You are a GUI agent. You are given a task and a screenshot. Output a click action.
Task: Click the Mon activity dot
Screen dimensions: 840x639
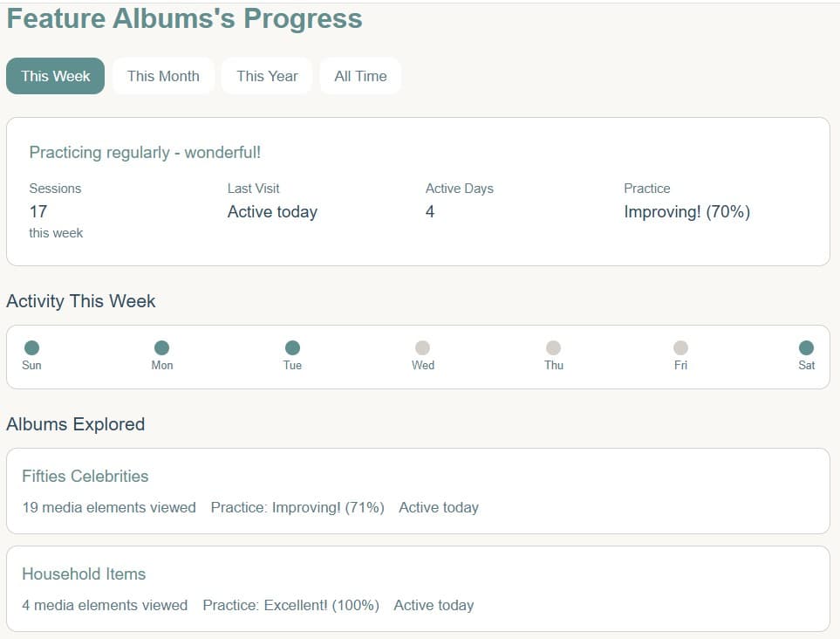point(162,345)
